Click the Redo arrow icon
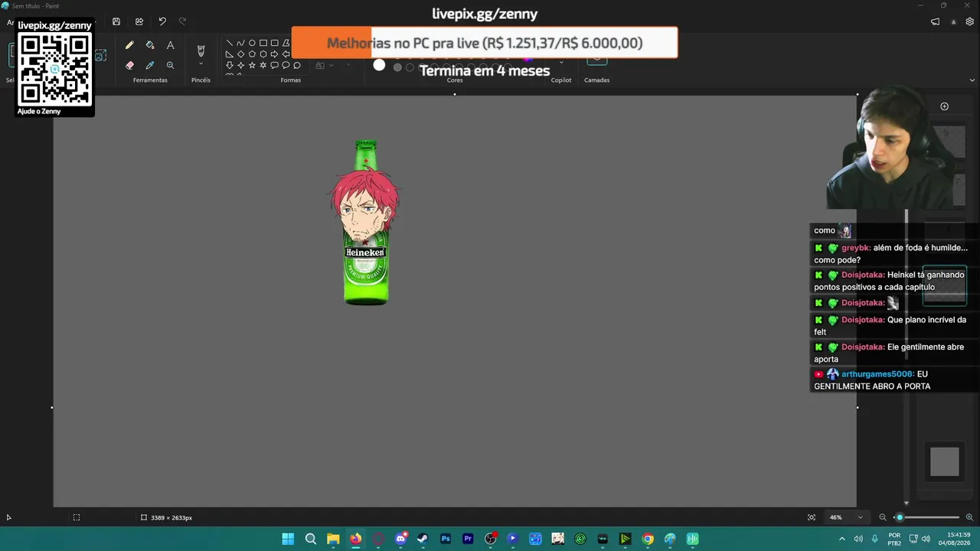This screenshot has height=551, width=980. (182, 21)
